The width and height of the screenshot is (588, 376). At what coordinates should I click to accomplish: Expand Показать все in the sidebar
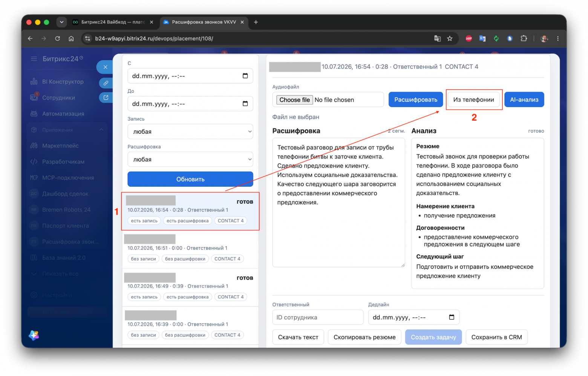click(60, 274)
